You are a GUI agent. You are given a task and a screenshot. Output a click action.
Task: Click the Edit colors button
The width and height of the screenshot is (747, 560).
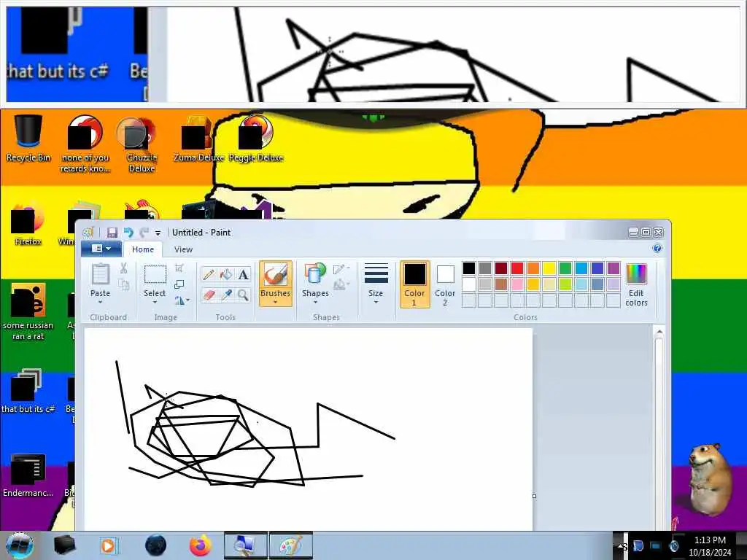636,284
